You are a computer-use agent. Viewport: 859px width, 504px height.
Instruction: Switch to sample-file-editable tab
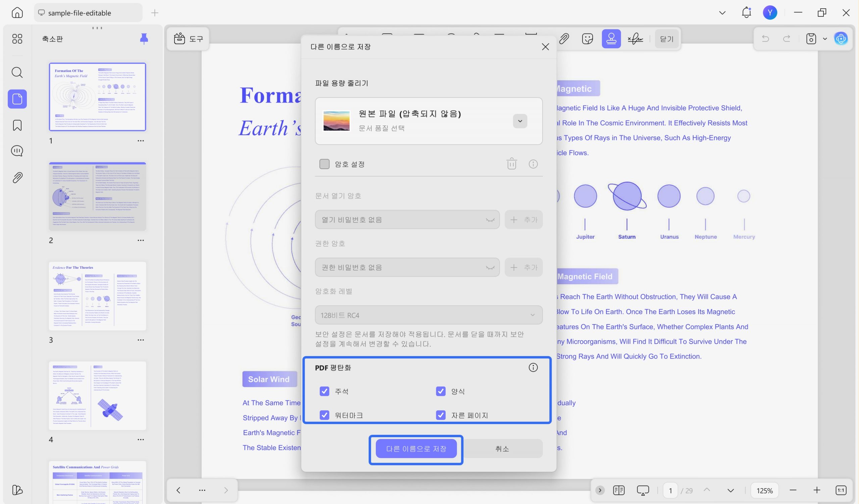pos(88,13)
